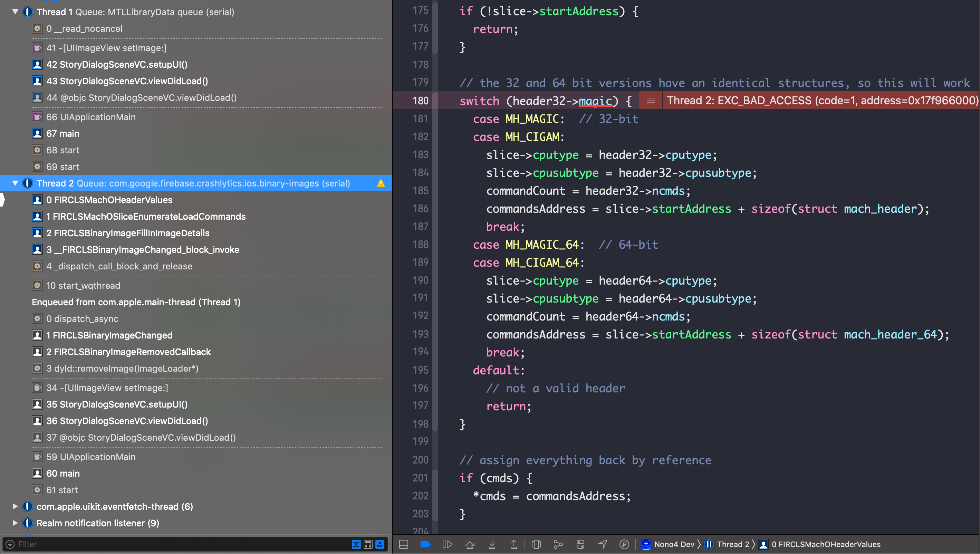Toggle show only crashed threads filter
This screenshot has height=554, width=980.
[356, 544]
